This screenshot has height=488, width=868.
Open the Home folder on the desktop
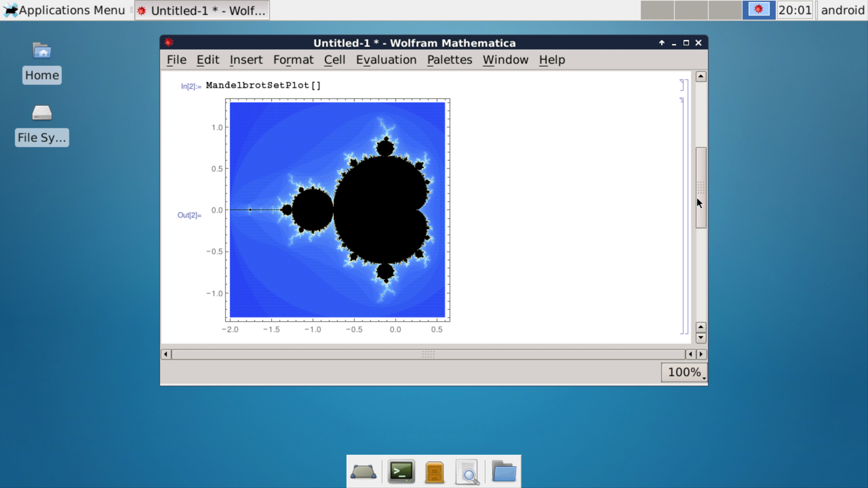[41, 61]
